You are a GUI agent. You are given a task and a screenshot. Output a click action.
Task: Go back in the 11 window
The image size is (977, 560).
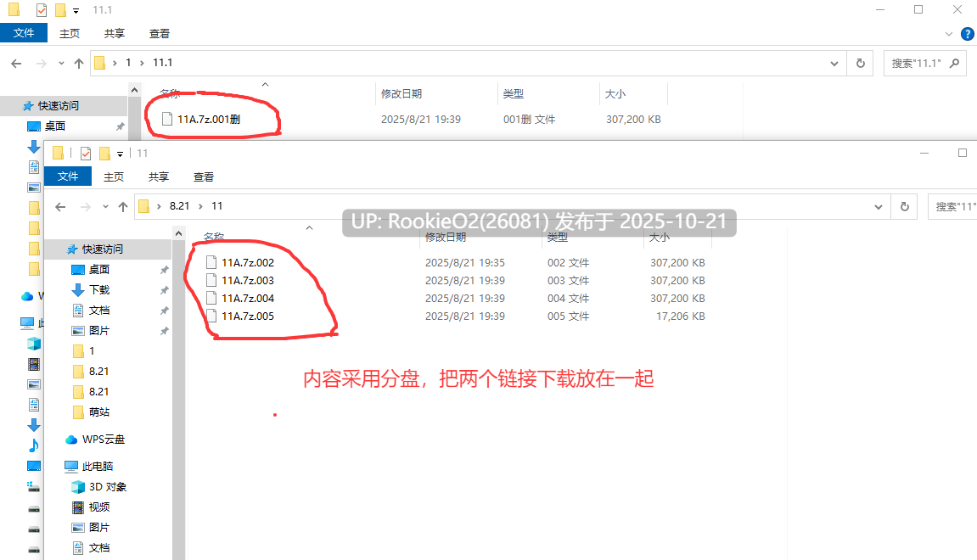[60, 207]
